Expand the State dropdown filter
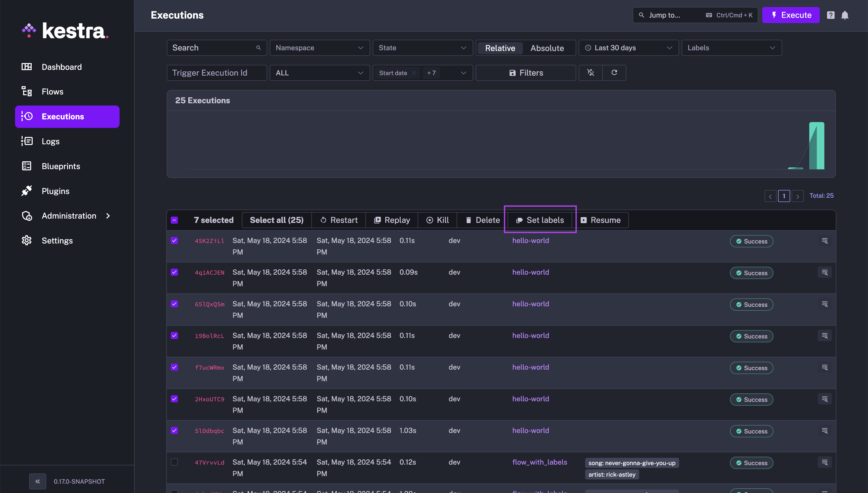Image resolution: width=868 pixels, height=493 pixels. 422,48
